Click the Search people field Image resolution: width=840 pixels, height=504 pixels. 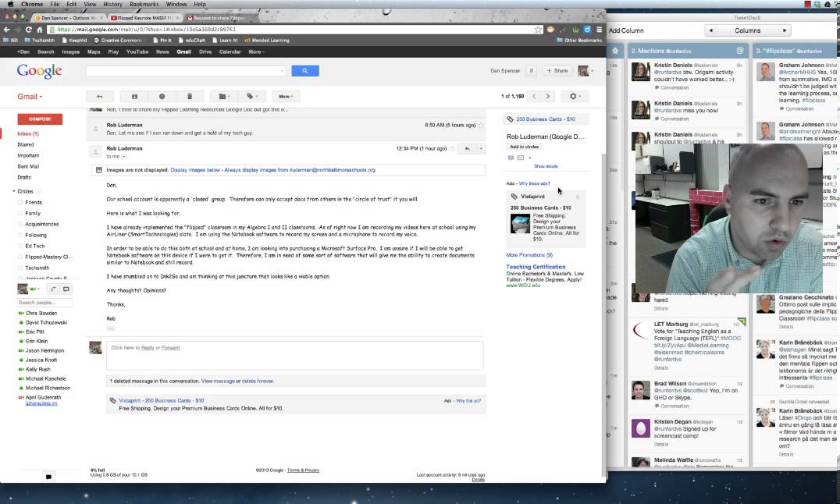click(44, 303)
